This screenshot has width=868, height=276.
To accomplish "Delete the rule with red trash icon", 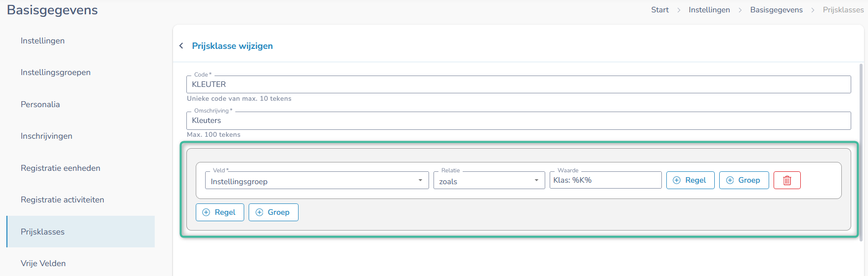I will [x=787, y=180].
